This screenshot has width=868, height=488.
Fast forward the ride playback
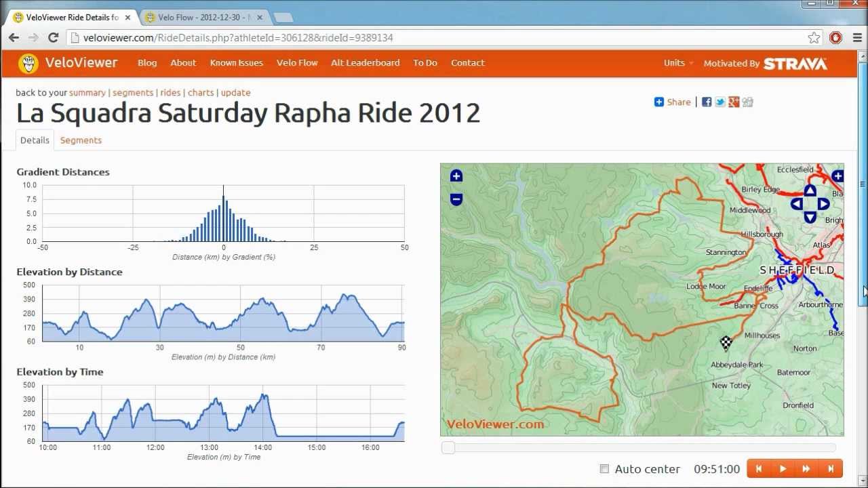[x=806, y=469]
